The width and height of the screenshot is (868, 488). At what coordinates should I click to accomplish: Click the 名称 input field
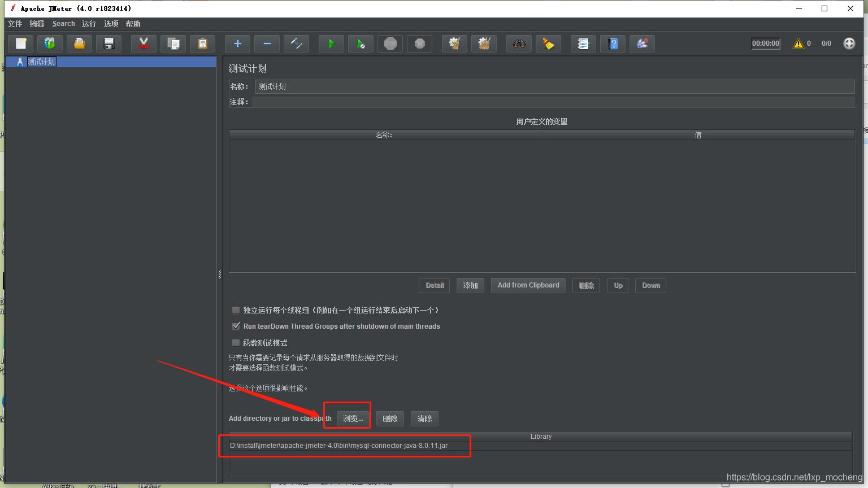[555, 86]
